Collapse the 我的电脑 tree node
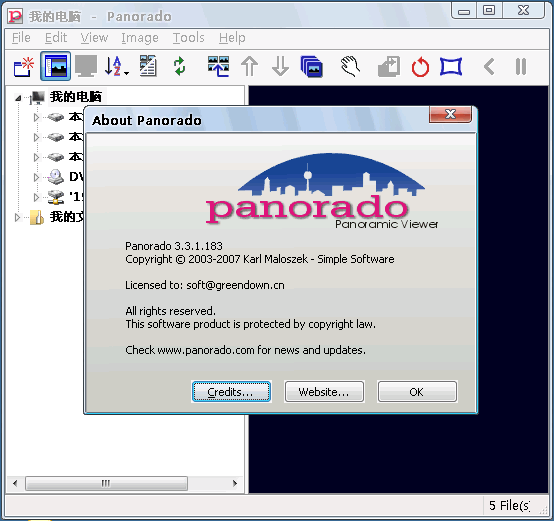 click(x=18, y=98)
